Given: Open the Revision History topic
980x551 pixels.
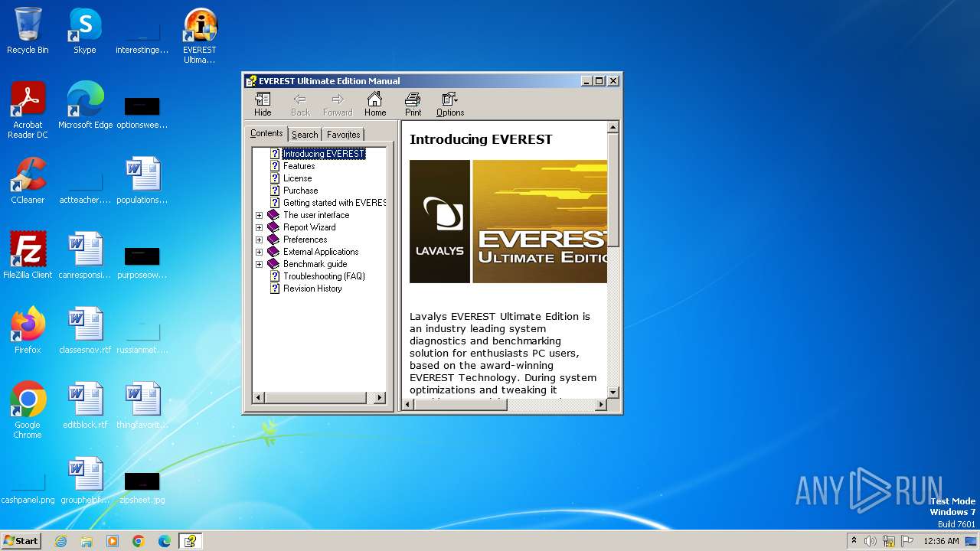Looking at the screenshot, I should [312, 289].
